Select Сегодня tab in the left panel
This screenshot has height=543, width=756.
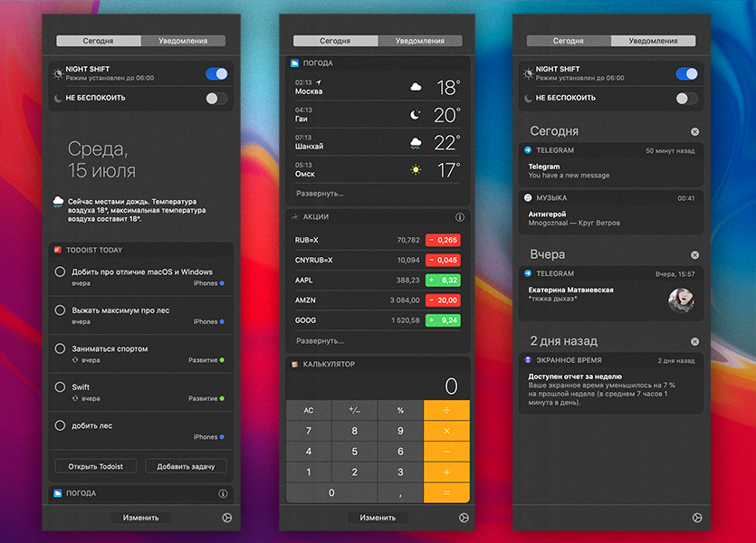(x=99, y=41)
